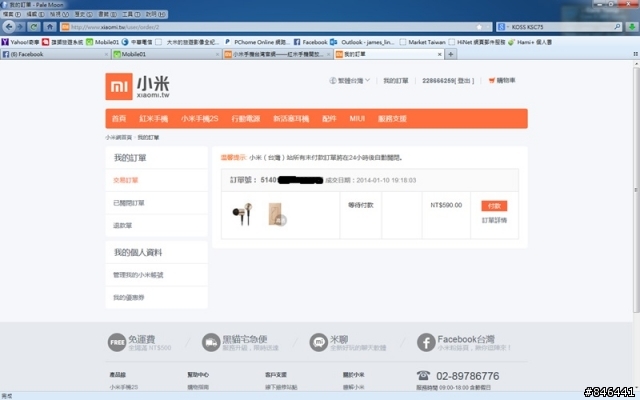Image resolution: width=640 pixels, height=400 pixels.
Task: Open 我的訂單 link in the page header
Action: 396,81
